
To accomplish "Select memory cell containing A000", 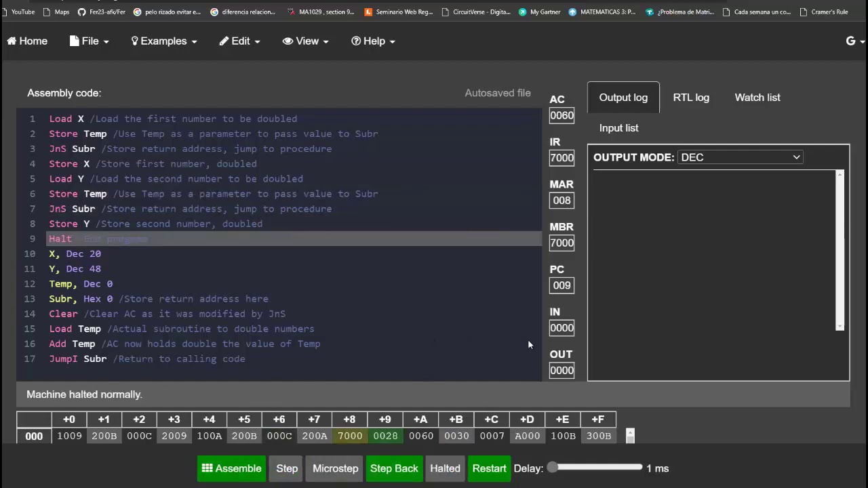I will pyautogui.click(x=527, y=436).
